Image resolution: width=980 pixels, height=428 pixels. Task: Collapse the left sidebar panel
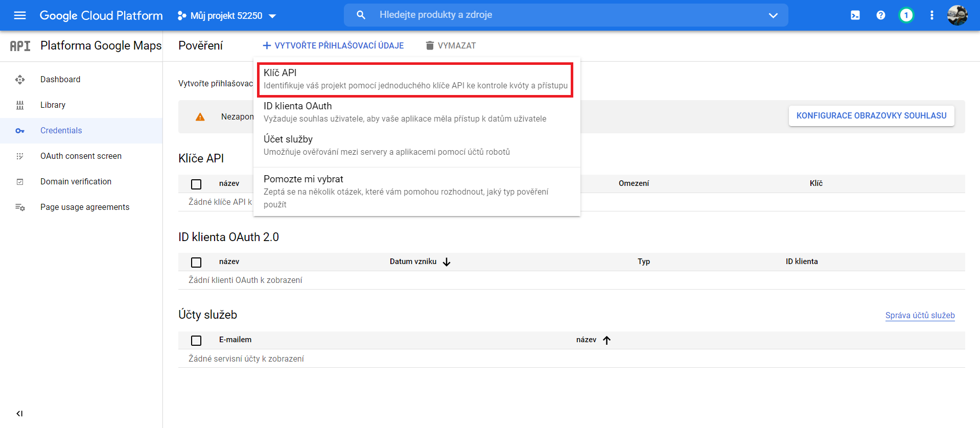[x=19, y=413]
